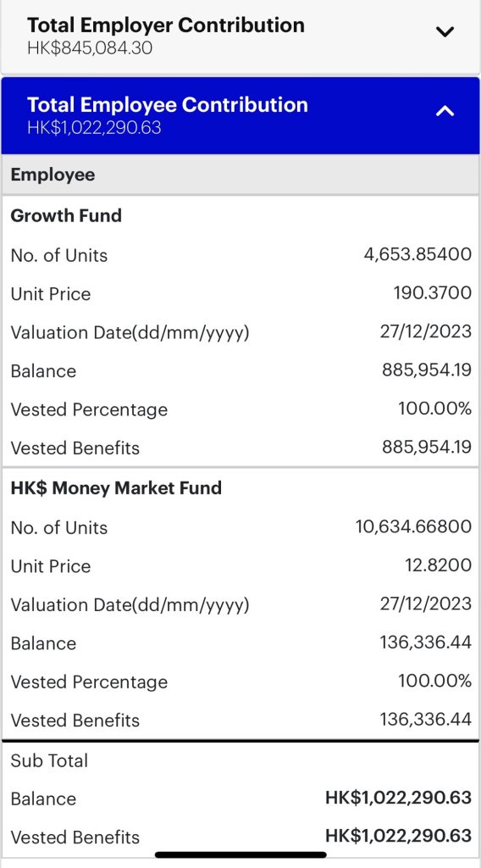Image resolution: width=481 pixels, height=868 pixels.
Task: Select the Sub Total label
Action: coord(49,760)
